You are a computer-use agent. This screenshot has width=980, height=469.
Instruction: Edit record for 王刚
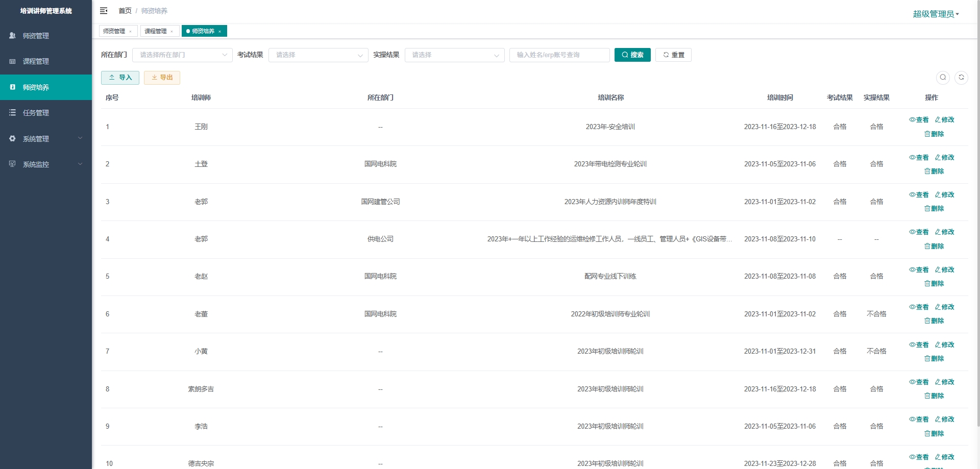click(x=944, y=120)
